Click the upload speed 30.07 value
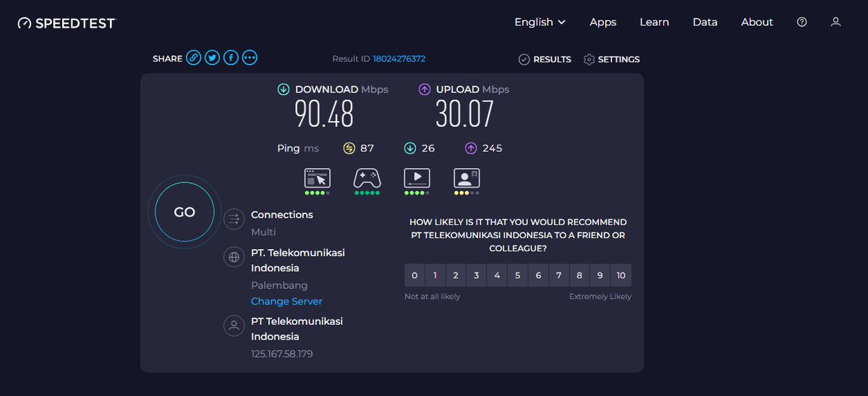 [464, 114]
